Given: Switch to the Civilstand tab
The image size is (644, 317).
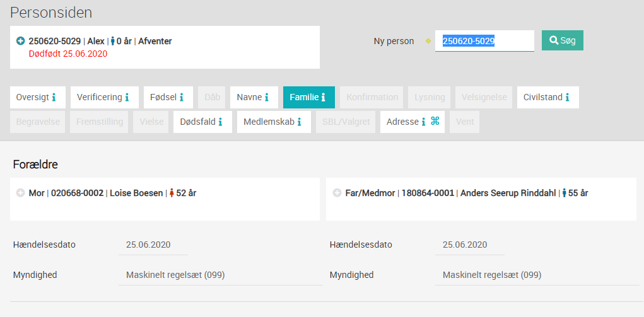Looking at the screenshot, I should point(548,97).
